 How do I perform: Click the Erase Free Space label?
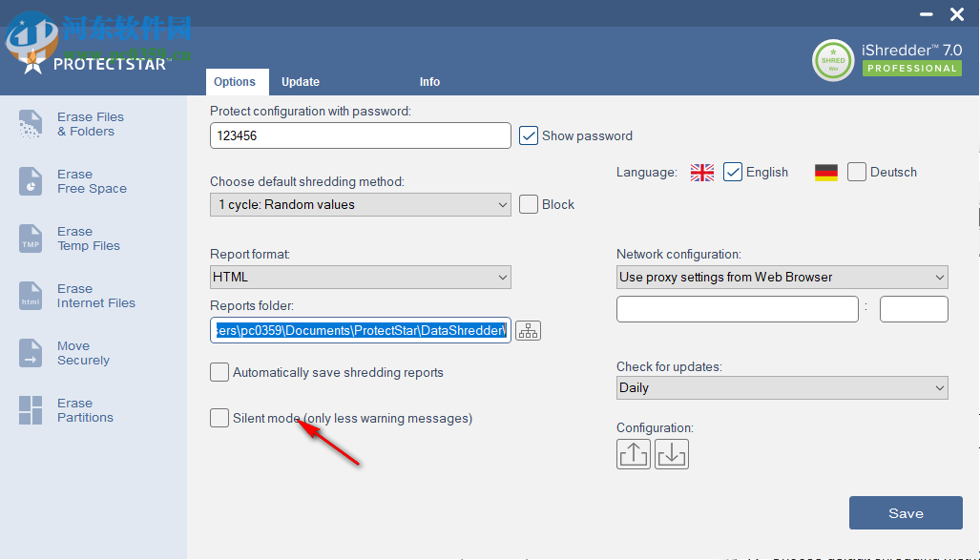point(92,181)
